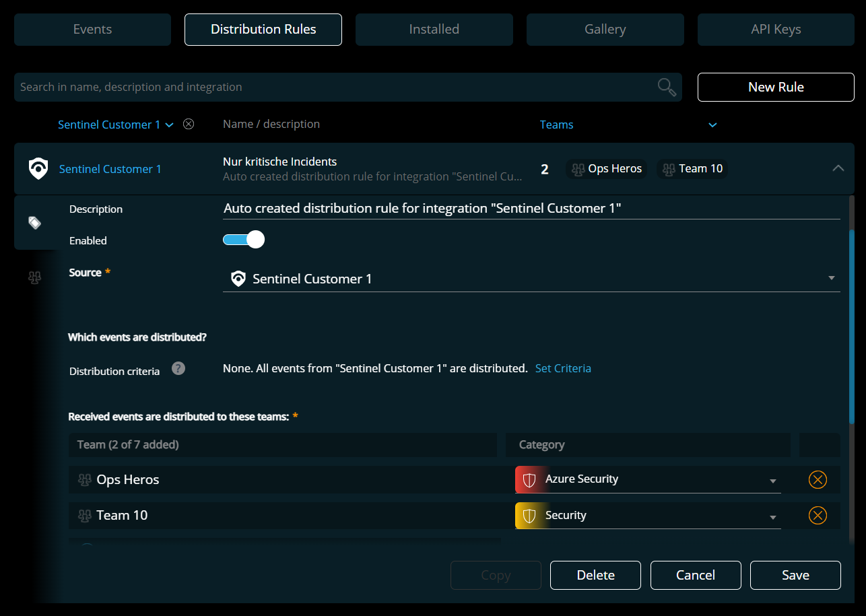Click the Team (2 of 7 added) header
The height and width of the screenshot is (616, 866).
pos(282,445)
